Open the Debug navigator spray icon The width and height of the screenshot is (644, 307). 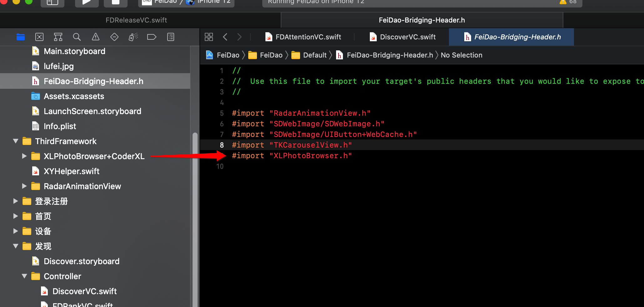pos(133,37)
